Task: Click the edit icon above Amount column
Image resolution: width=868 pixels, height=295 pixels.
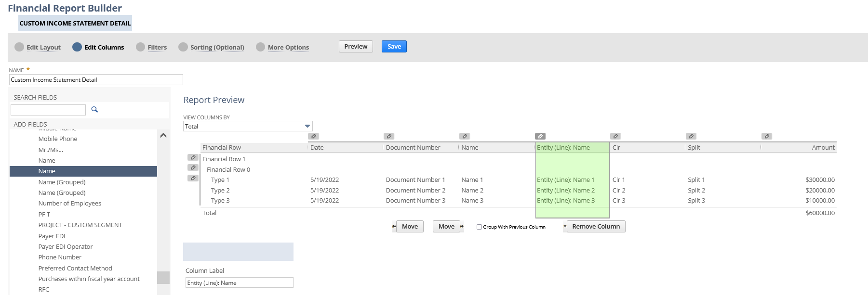Action: 767,136
